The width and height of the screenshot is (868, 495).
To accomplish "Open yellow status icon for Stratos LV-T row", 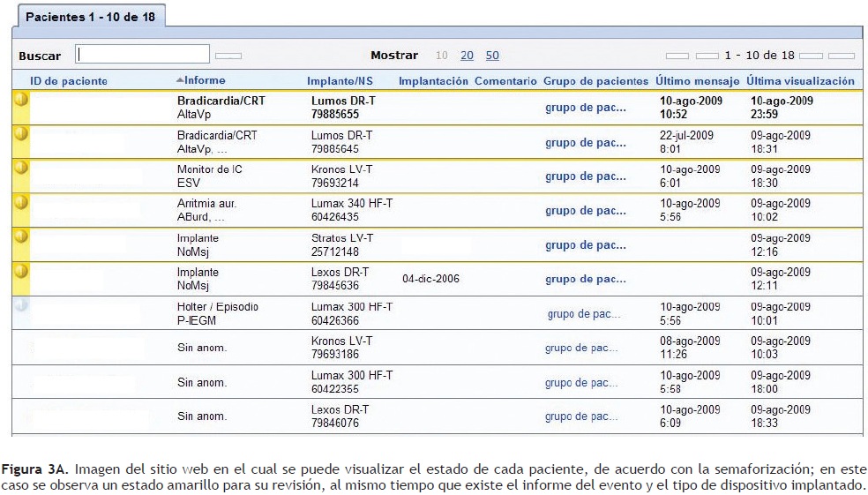I will pyautogui.click(x=20, y=236).
